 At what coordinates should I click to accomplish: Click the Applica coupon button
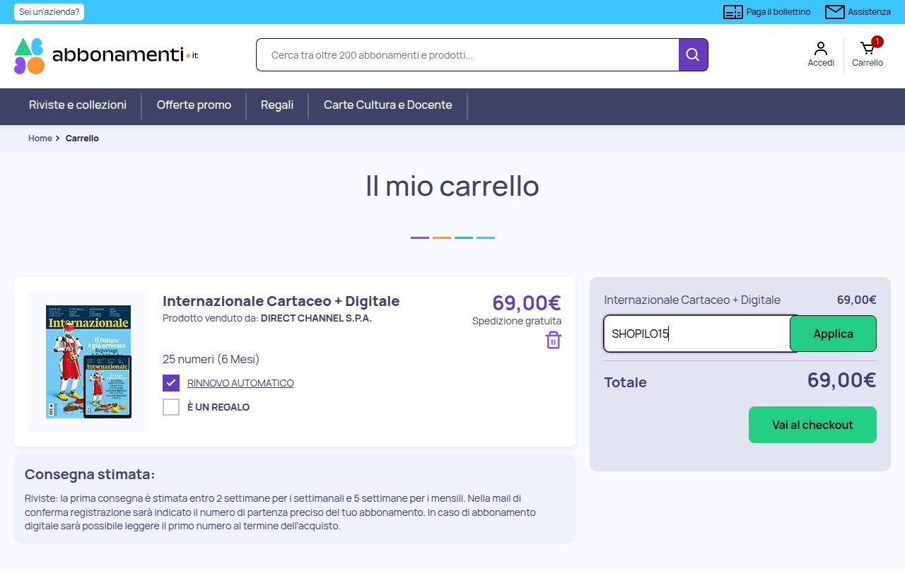[x=833, y=334]
